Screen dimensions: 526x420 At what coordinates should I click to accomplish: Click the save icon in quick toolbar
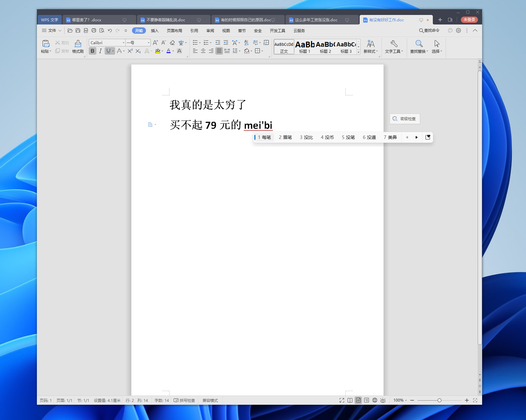pos(78,31)
